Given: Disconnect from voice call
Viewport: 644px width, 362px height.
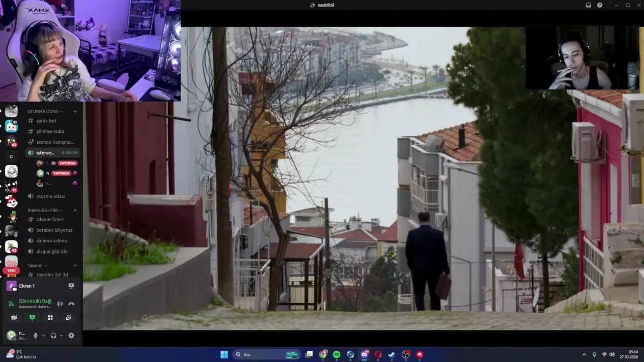Looking at the screenshot, I should click(71, 304).
